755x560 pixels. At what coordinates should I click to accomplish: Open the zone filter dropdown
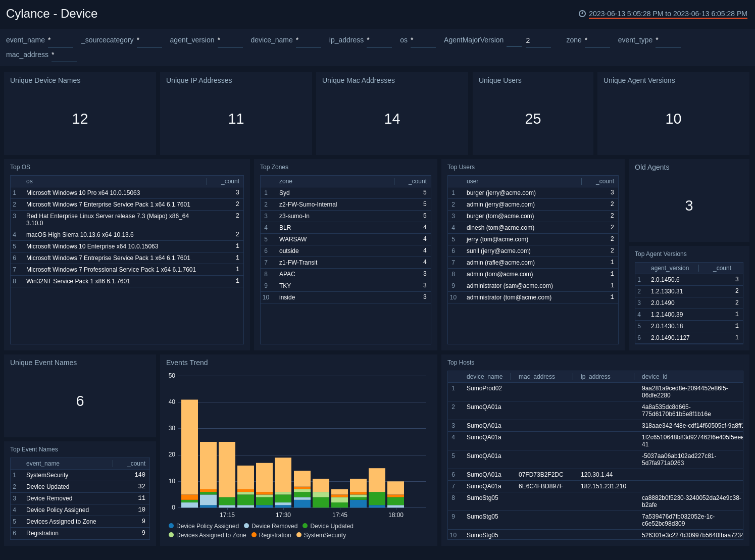click(x=596, y=41)
